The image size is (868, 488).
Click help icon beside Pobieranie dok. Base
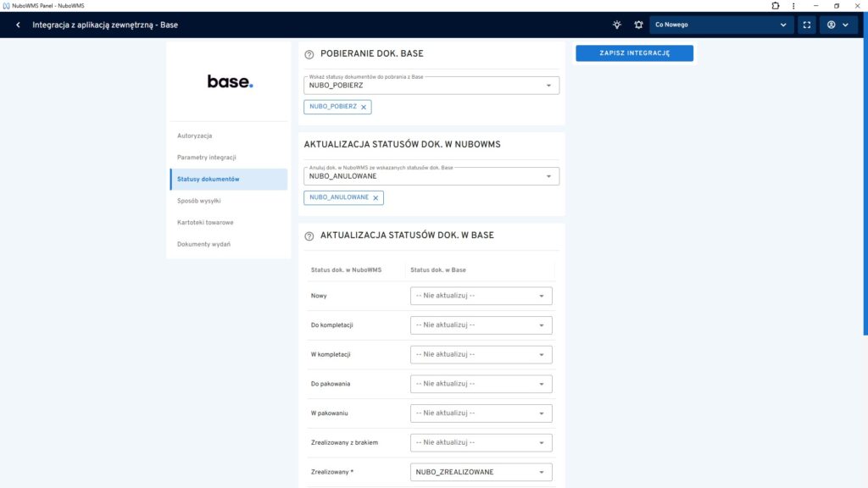point(309,54)
